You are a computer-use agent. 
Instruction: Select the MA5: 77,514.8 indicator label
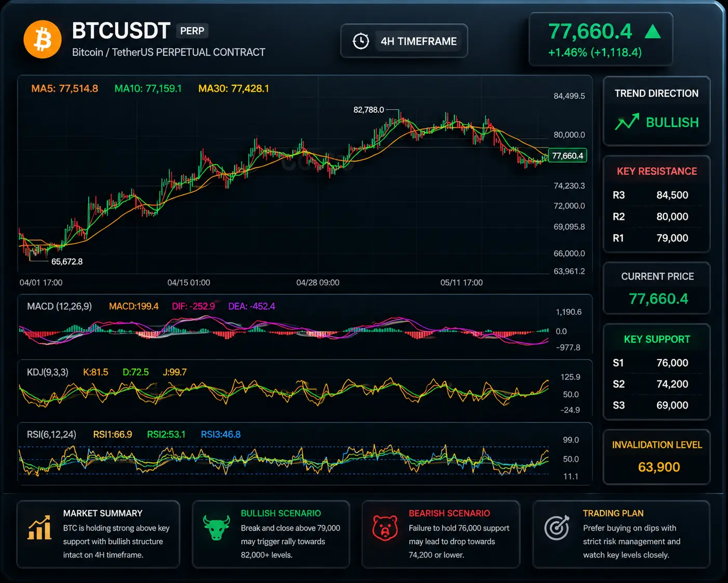[64, 89]
